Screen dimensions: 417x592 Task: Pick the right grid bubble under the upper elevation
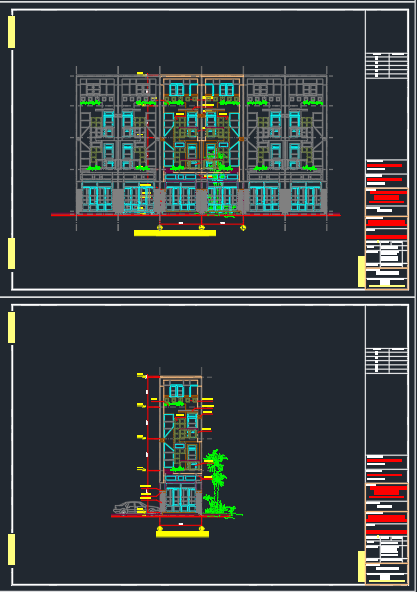[x=243, y=227]
